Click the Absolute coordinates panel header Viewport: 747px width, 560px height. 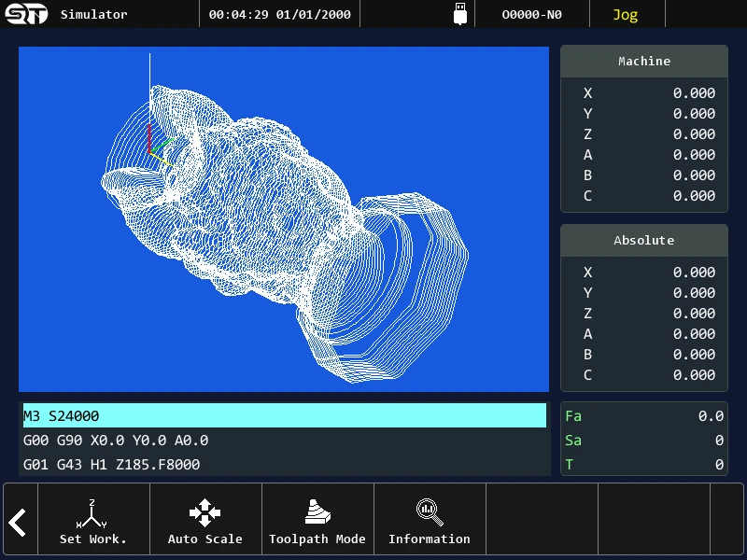tap(644, 241)
